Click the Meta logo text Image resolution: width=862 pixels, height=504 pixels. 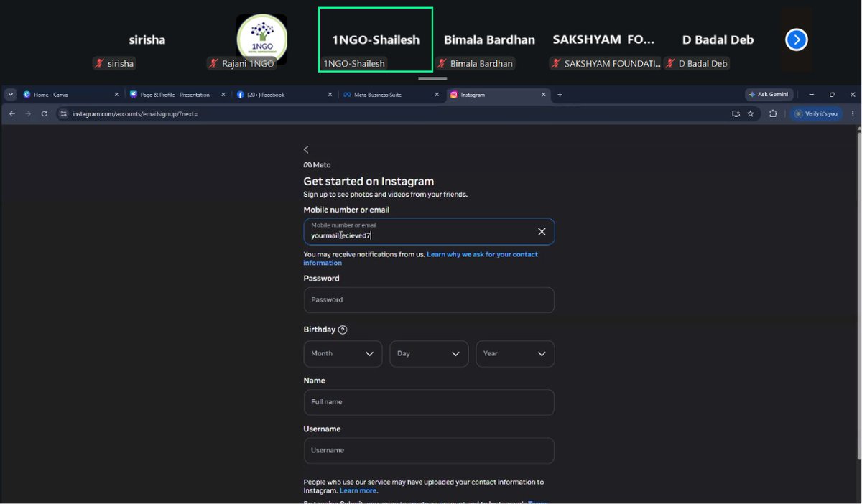(x=317, y=165)
